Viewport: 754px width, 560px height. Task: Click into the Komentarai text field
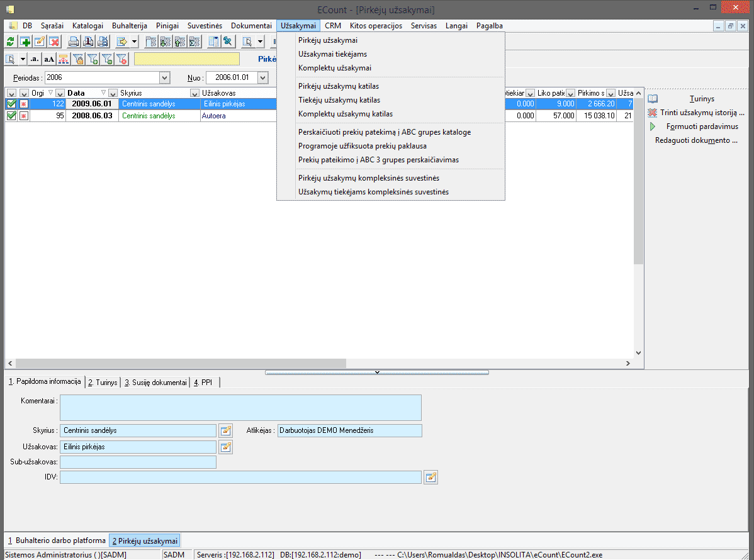(240, 408)
